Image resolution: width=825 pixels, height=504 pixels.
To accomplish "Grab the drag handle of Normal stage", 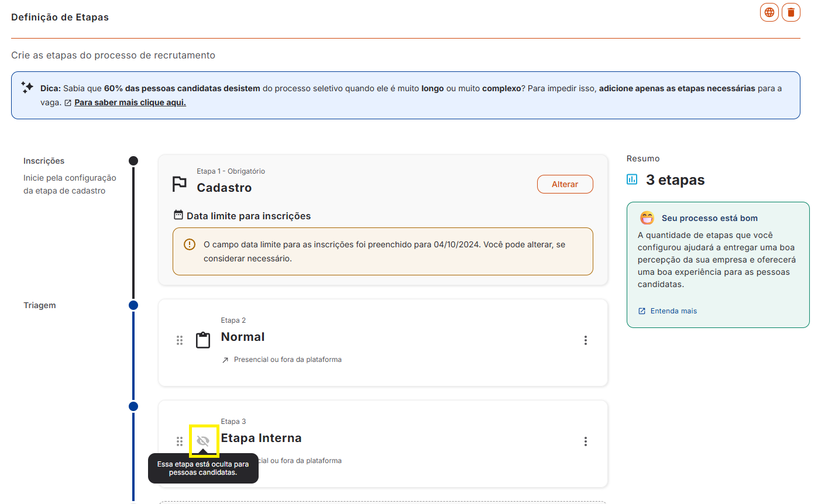I will click(x=180, y=340).
